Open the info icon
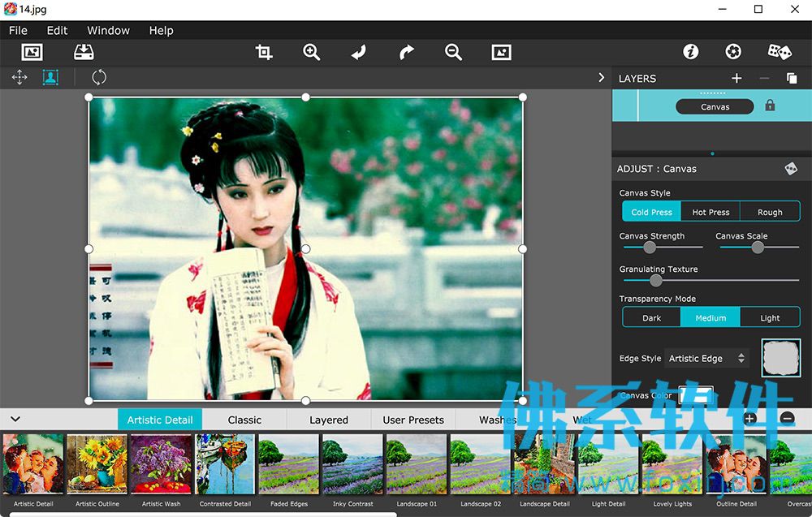The height and width of the screenshot is (517, 812). [691, 52]
